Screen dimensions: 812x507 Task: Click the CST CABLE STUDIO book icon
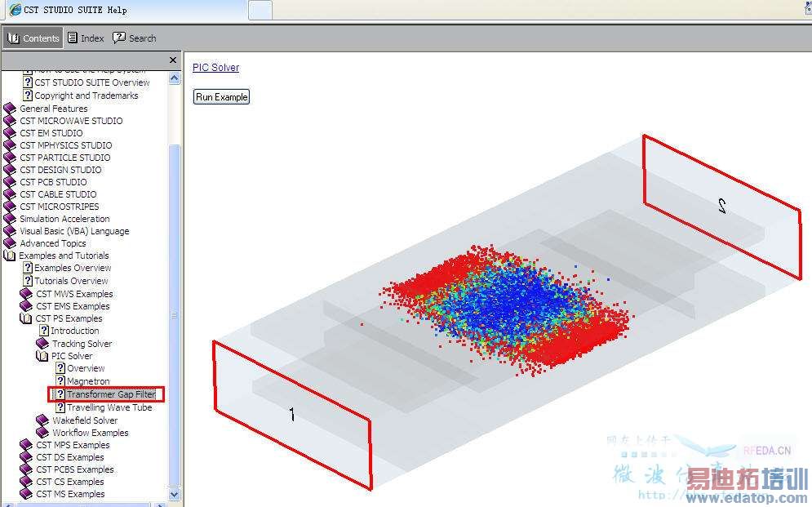point(10,194)
